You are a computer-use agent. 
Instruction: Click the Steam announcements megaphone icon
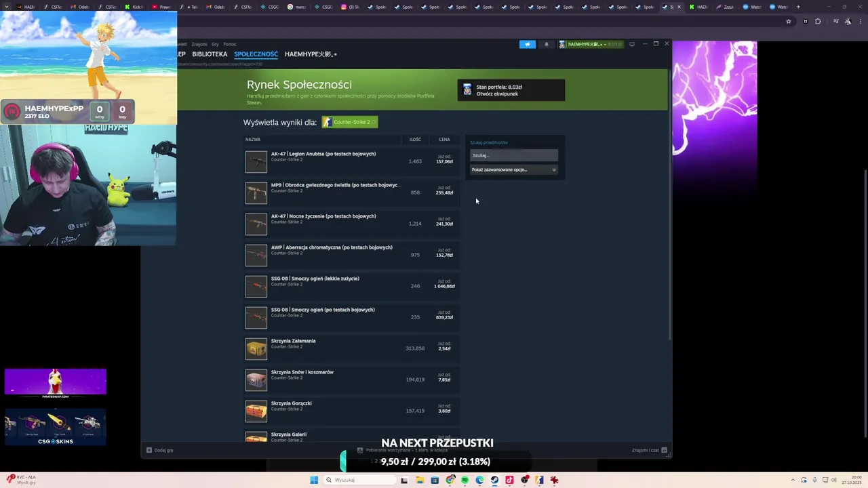click(527, 44)
